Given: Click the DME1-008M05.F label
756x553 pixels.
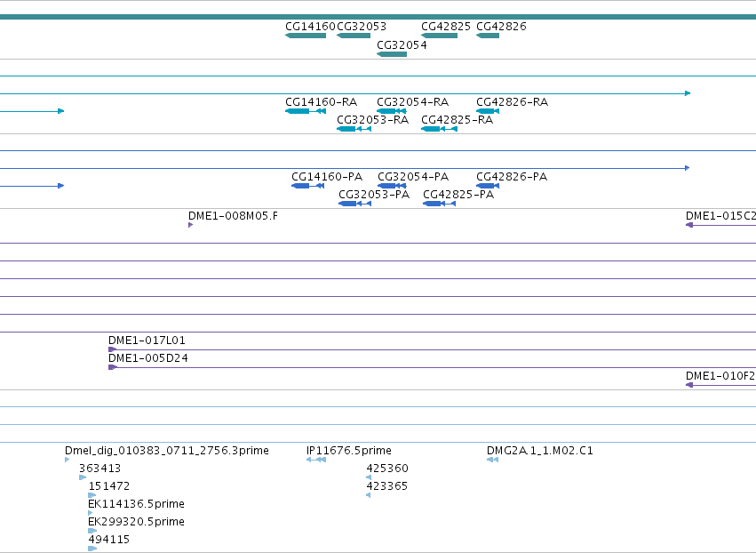Looking at the screenshot, I should (233, 216).
